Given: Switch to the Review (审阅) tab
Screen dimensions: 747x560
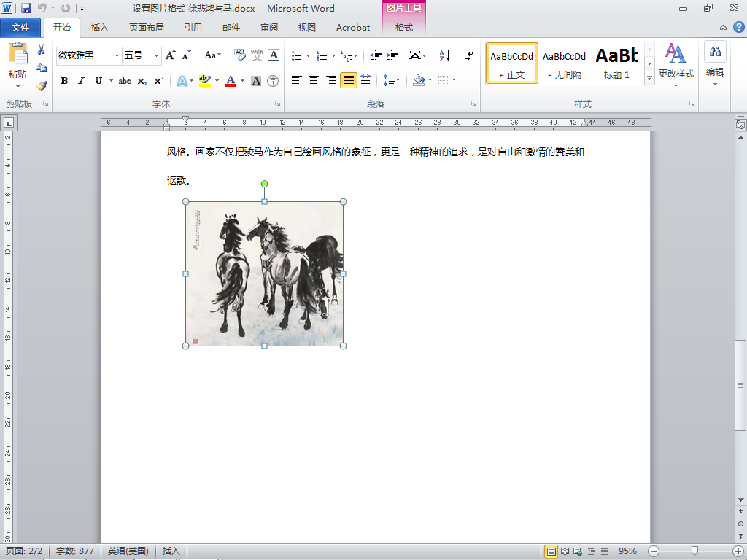Looking at the screenshot, I should [269, 28].
